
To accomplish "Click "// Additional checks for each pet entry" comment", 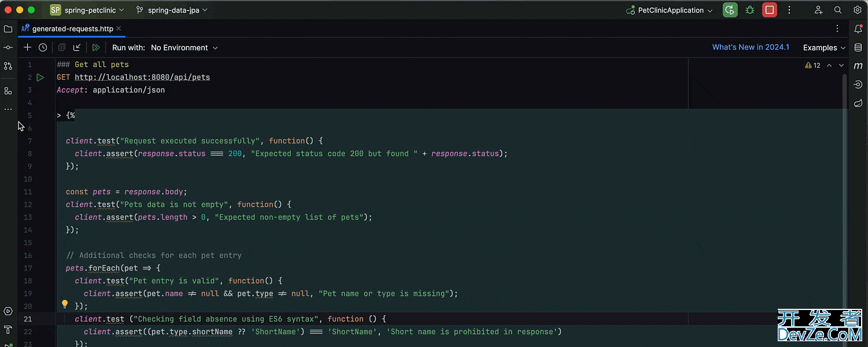I will pyautogui.click(x=154, y=255).
